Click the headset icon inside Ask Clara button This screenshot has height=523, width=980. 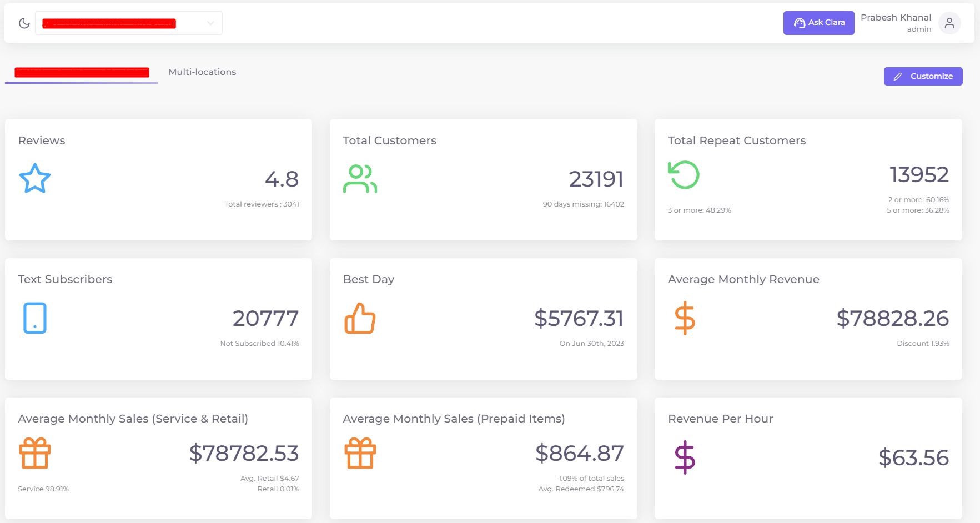point(800,22)
